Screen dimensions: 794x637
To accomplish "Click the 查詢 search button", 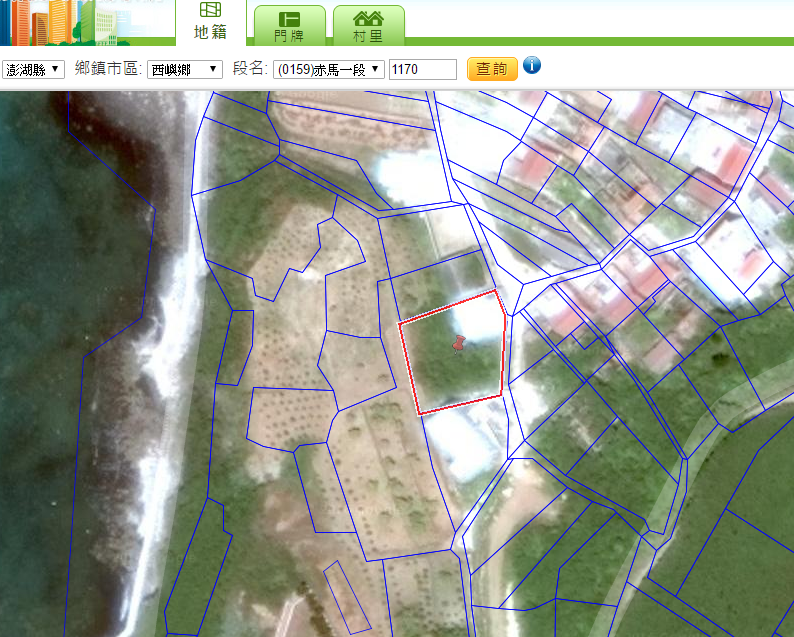I will tap(492, 69).
